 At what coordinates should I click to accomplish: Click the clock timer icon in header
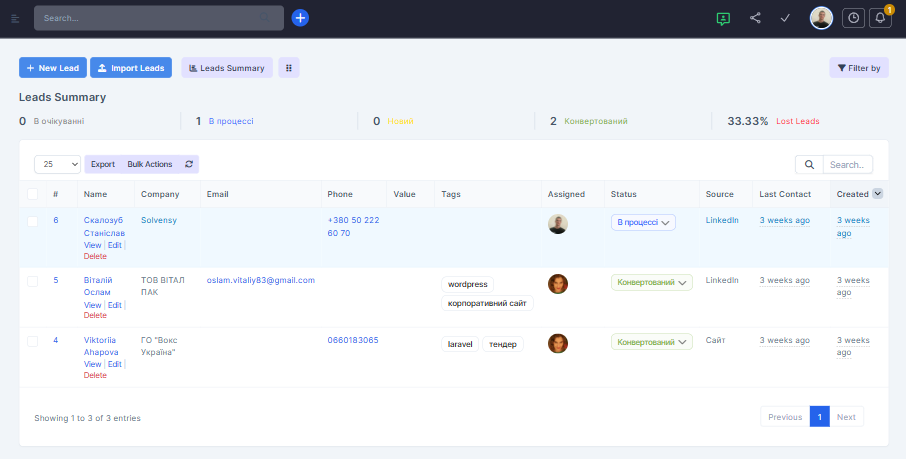[853, 18]
